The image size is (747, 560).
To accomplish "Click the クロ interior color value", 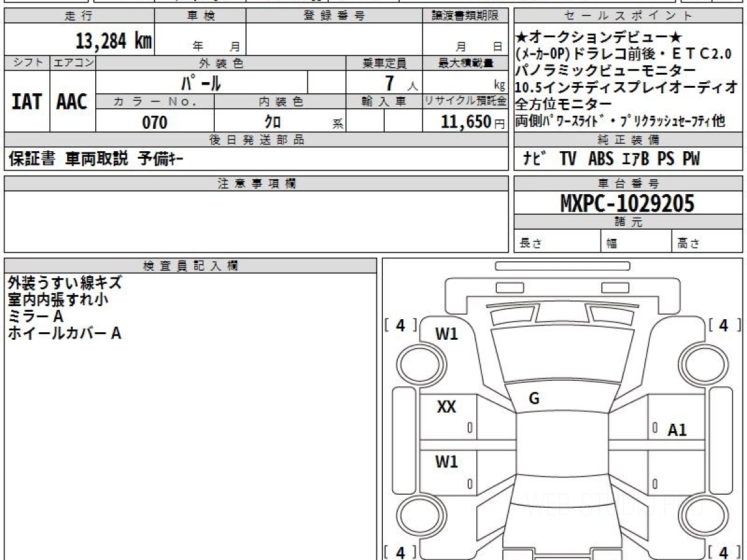I will pyautogui.click(x=273, y=122).
